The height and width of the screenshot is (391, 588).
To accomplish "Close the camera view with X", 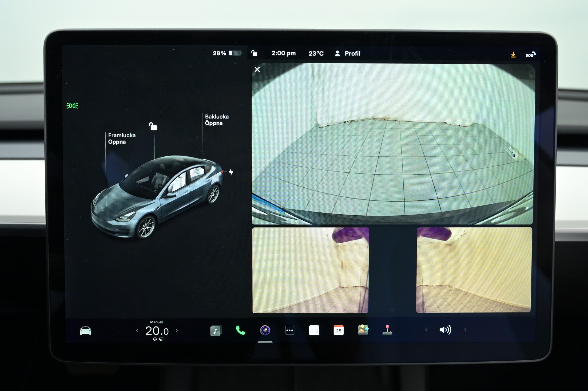I will click(x=257, y=69).
